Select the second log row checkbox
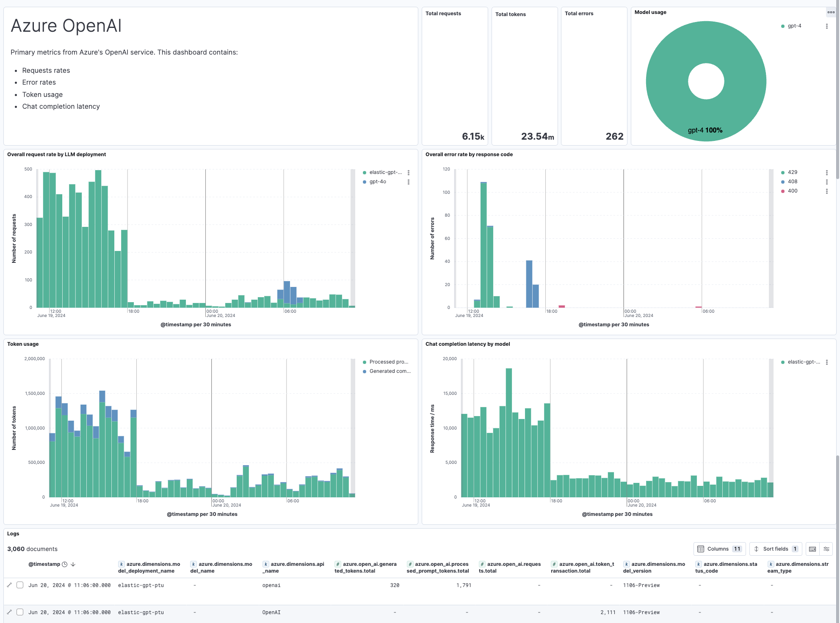This screenshot has width=840, height=623. click(20, 612)
